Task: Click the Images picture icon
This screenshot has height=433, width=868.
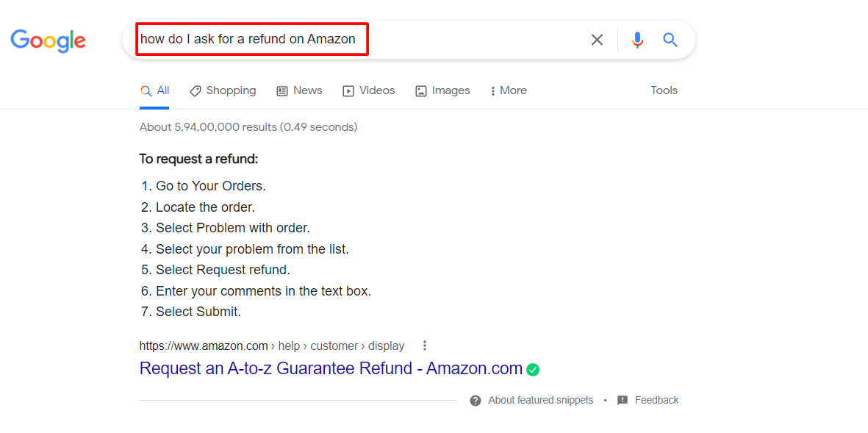Action: (421, 91)
